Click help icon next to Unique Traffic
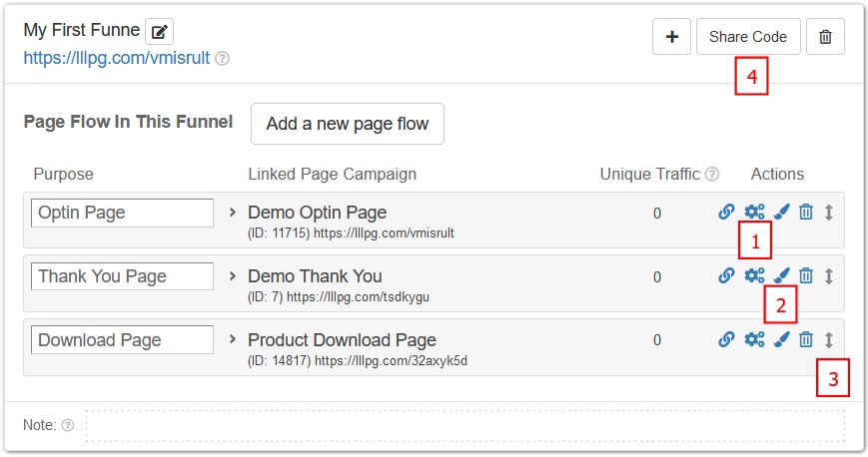This screenshot has width=868, height=457. pos(712,175)
